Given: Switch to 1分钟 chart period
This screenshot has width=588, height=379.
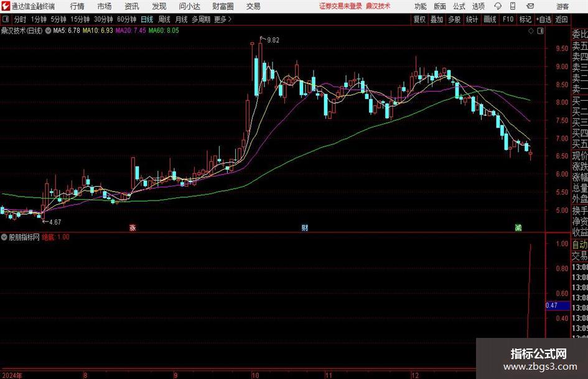Looking at the screenshot, I should point(38,19).
